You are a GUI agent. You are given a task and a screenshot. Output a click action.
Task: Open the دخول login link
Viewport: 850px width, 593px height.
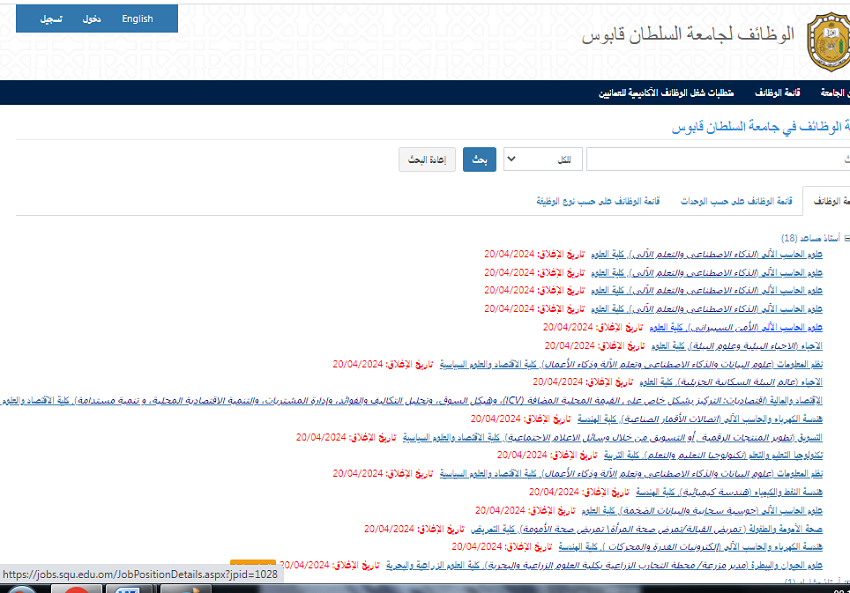(91, 19)
